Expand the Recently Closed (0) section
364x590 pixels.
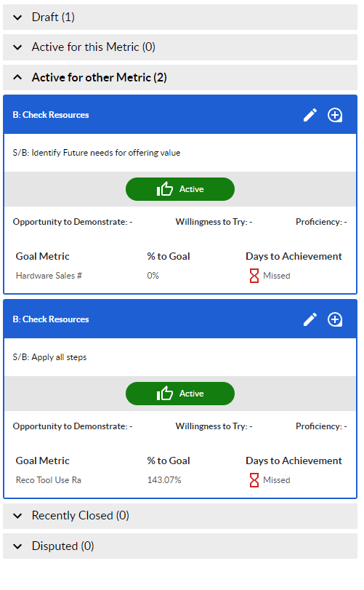tap(180, 516)
